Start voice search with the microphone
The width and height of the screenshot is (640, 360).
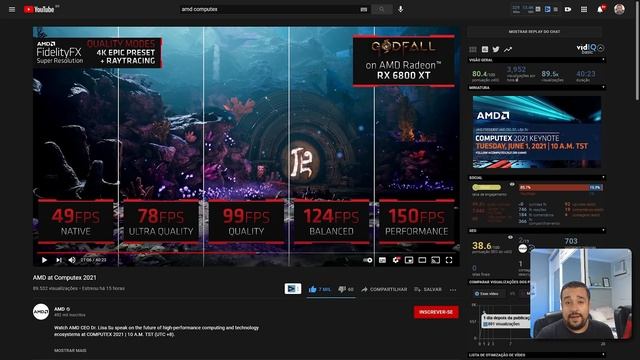coord(401,9)
